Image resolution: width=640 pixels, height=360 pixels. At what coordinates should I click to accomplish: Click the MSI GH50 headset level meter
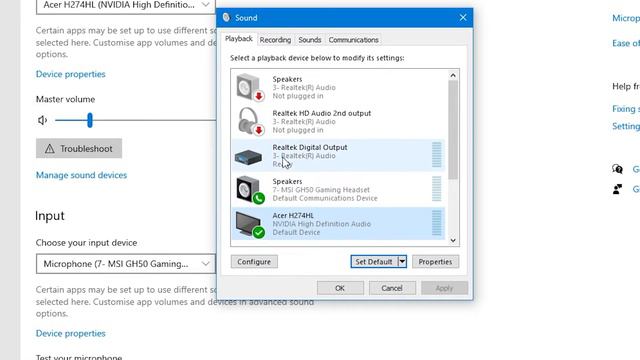[436, 189]
